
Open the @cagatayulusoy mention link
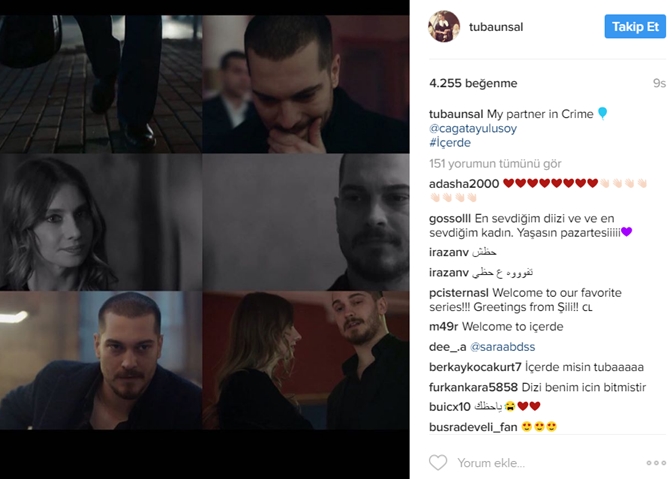pos(473,129)
